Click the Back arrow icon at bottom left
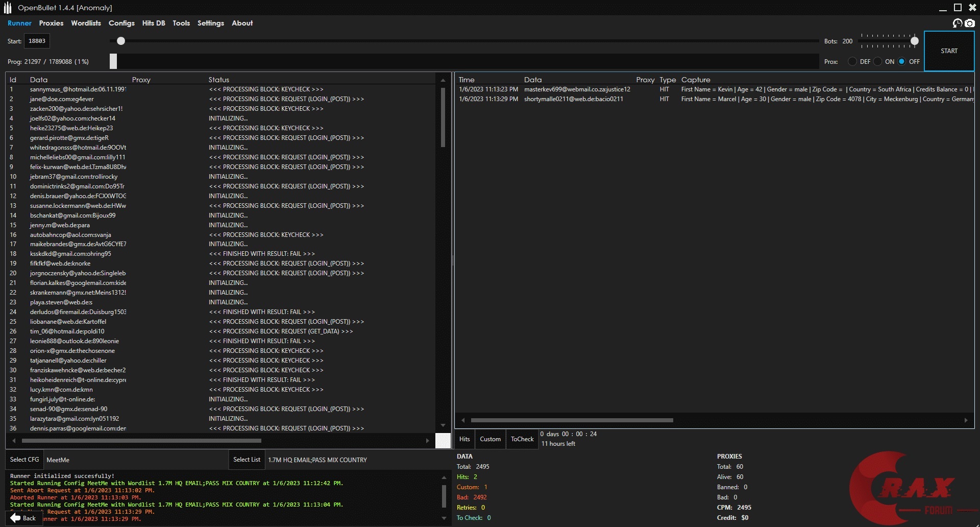Screen dimensions: 980x527 [15, 518]
